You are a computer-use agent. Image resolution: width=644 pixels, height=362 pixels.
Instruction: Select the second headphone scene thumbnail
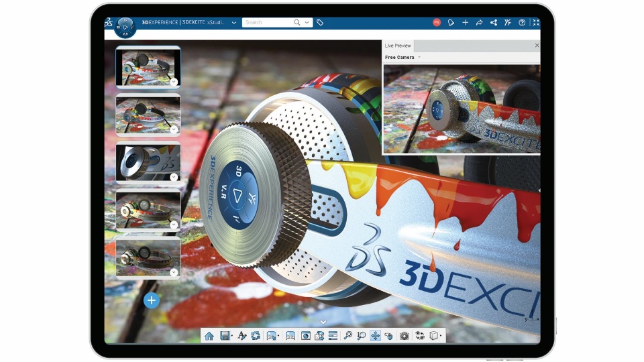coord(148,115)
